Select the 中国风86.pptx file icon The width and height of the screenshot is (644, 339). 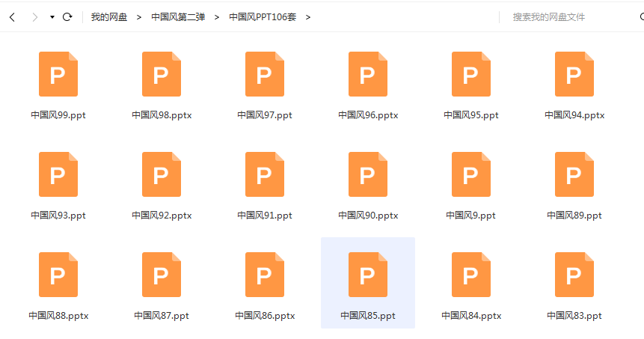pos(265,275)
